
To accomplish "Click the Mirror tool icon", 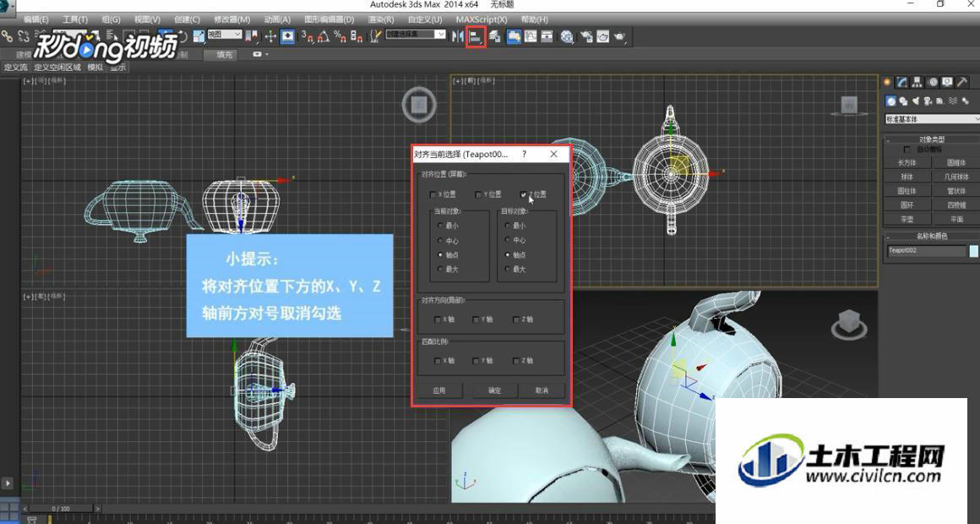I will point(458,37).
